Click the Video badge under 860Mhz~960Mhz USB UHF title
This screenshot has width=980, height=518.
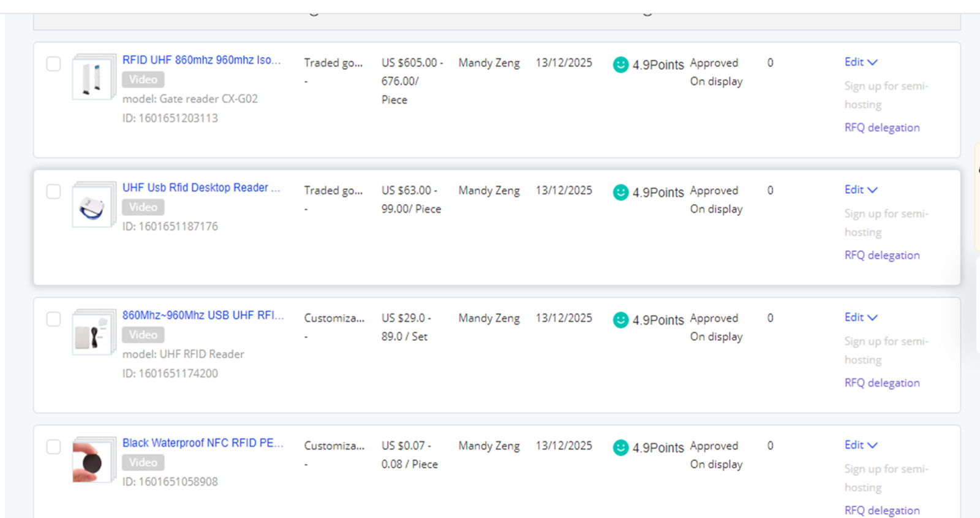(x=143, y=335)
